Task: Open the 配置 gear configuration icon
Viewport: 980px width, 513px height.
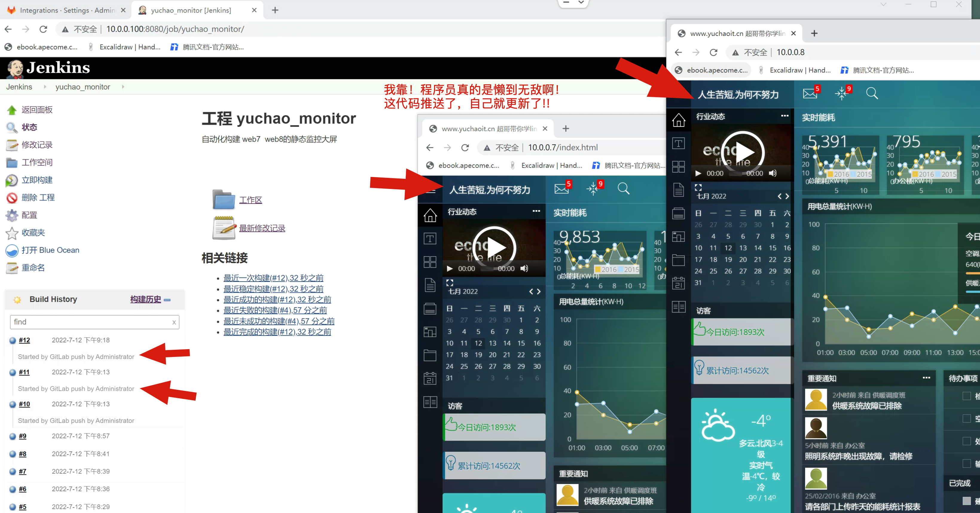Action: tap(11, 215)
